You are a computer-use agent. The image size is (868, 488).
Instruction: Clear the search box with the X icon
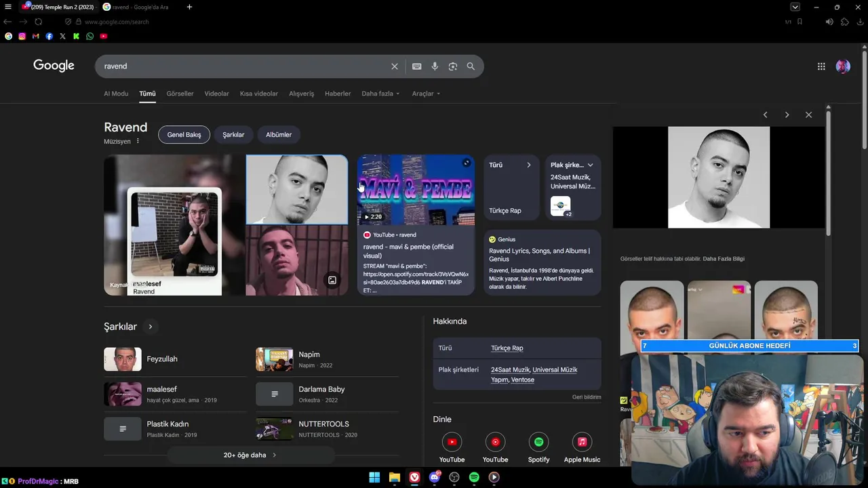(395, 66)
